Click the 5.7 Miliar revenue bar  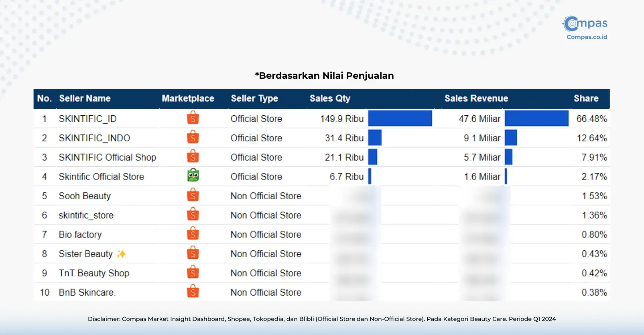pos(508,157)
